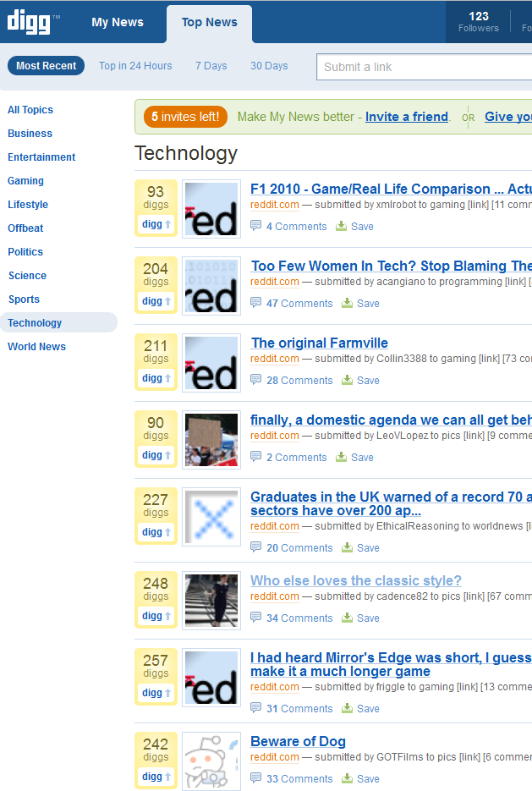Digg the story with 204 diggs
Image resolution: width=532 pixels, height=791 pixels.
click(x=156, y=301)
